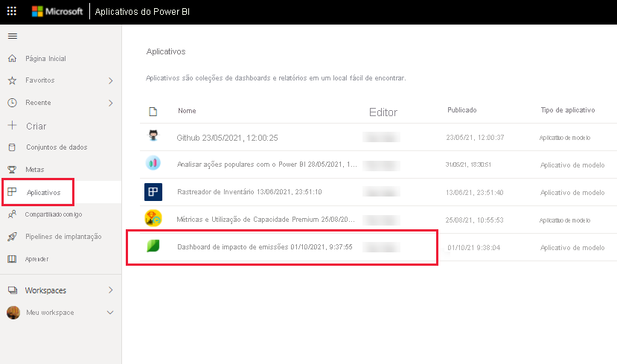Click the Rastreador de Inventário app icon
Image resolution: width=617 pixels, height=364 pixels.
[x=153, y=192]
